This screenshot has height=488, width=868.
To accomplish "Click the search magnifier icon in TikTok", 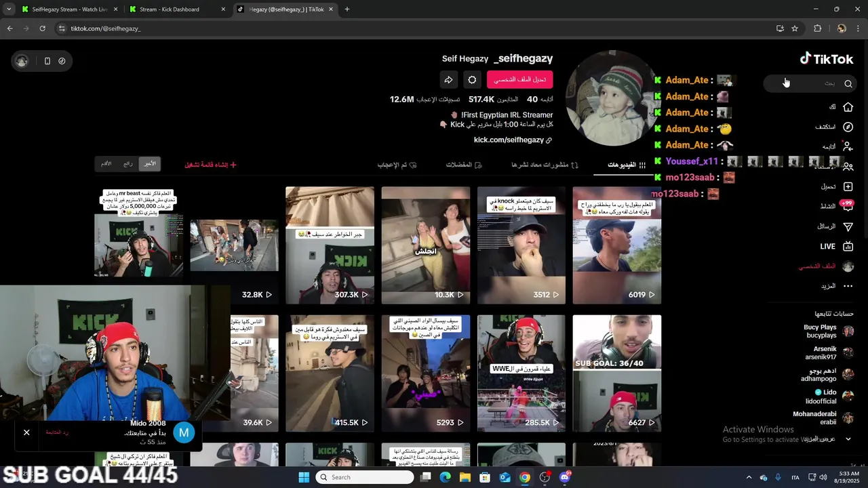I will point(848,84).
